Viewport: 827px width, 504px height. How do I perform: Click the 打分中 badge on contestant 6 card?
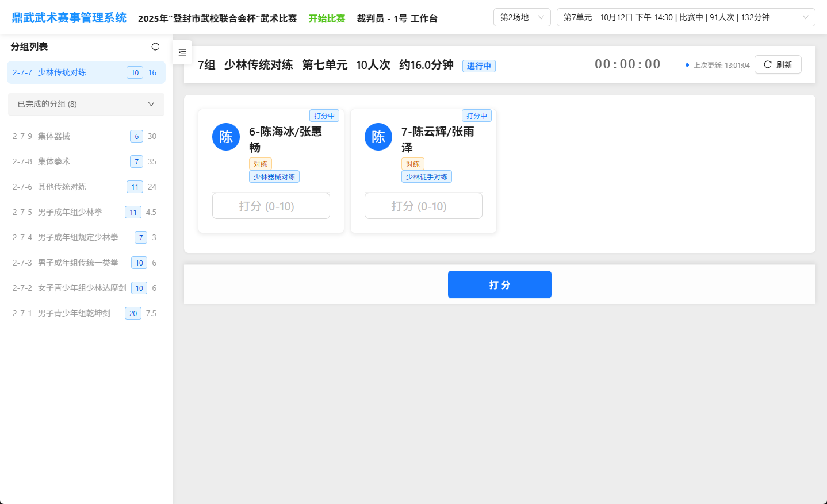point(324,116)
